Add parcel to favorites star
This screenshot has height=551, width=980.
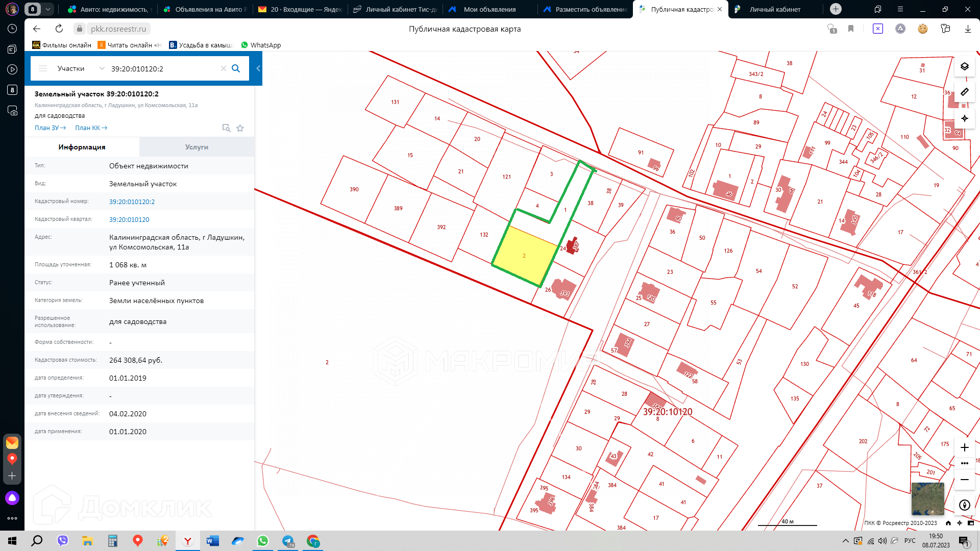click(x=240, y=128)
